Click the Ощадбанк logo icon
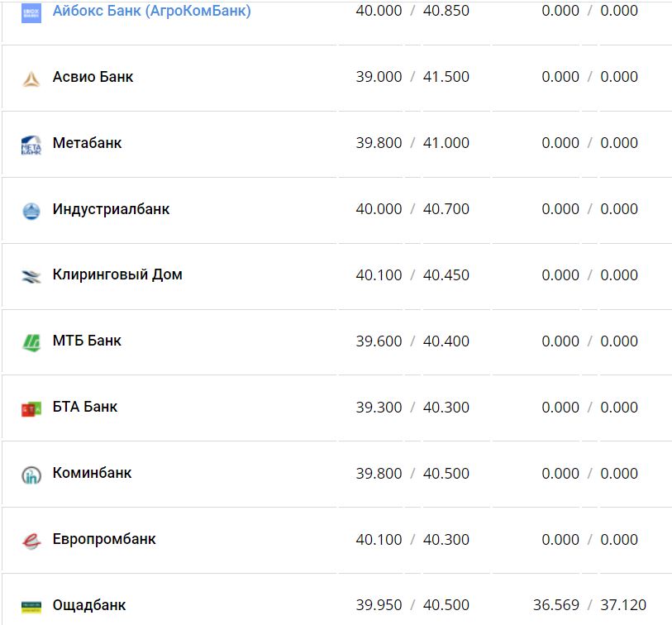672x625 pixels. click(x=31, y=607)
